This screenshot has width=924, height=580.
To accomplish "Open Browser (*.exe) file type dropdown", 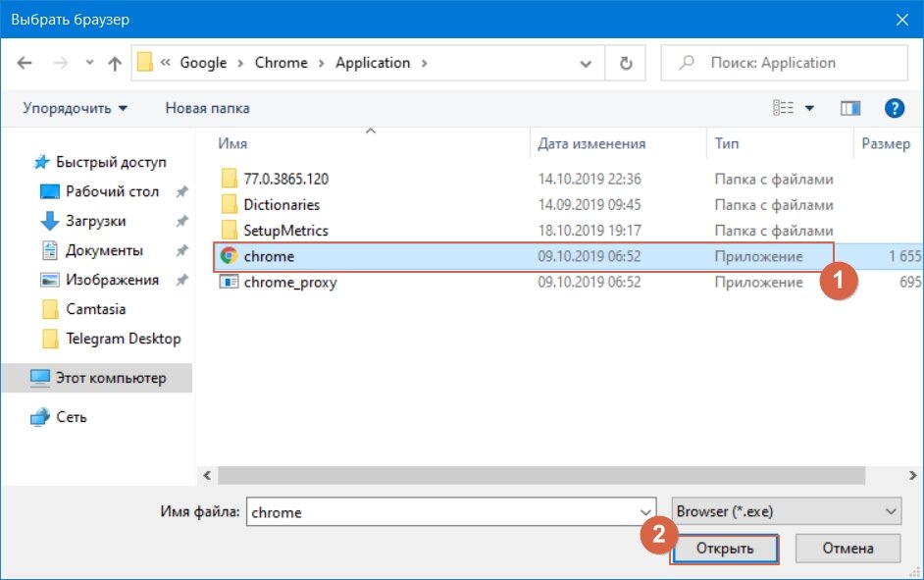I will [x=786, y=511].
